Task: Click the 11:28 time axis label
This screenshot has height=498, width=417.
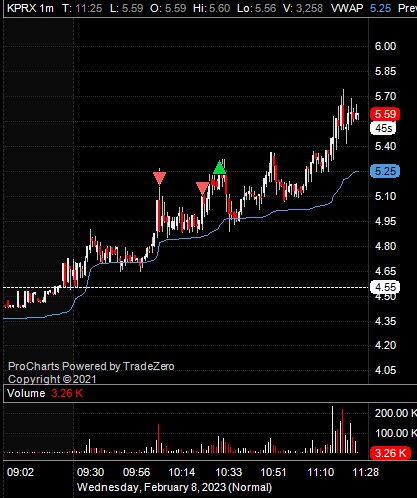Action: coord(366,472)
